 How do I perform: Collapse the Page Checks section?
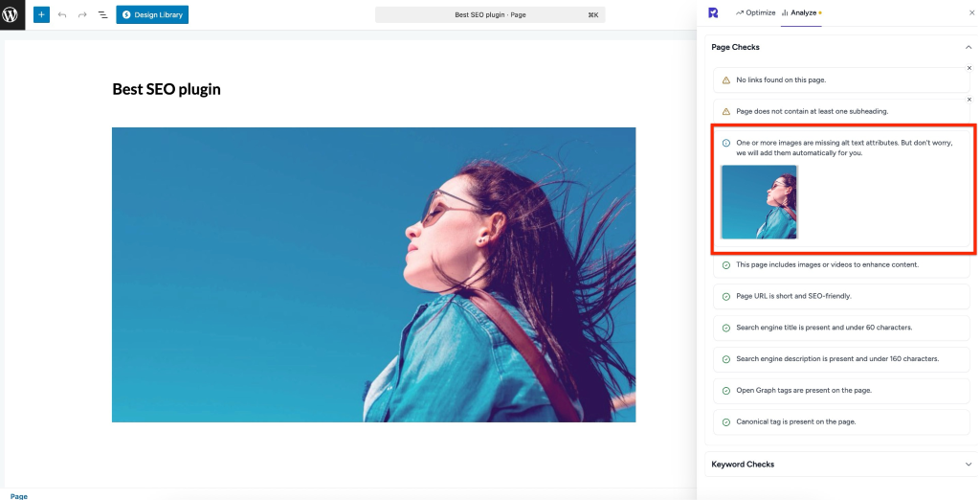point(968,47)
